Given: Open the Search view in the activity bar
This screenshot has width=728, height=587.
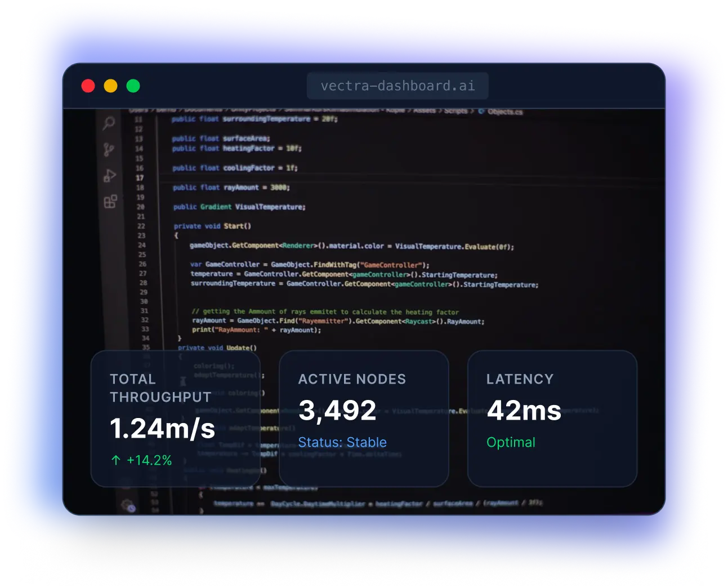Looking at the screenshot, I should tap(109, 123).
